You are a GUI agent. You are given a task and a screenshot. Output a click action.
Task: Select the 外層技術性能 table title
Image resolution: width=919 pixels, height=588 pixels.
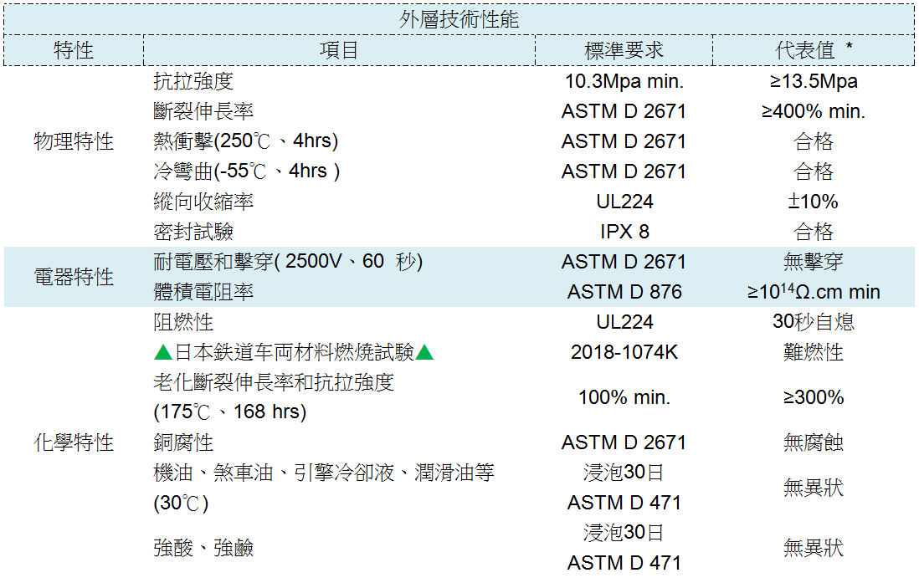click(x=459, y=19)
